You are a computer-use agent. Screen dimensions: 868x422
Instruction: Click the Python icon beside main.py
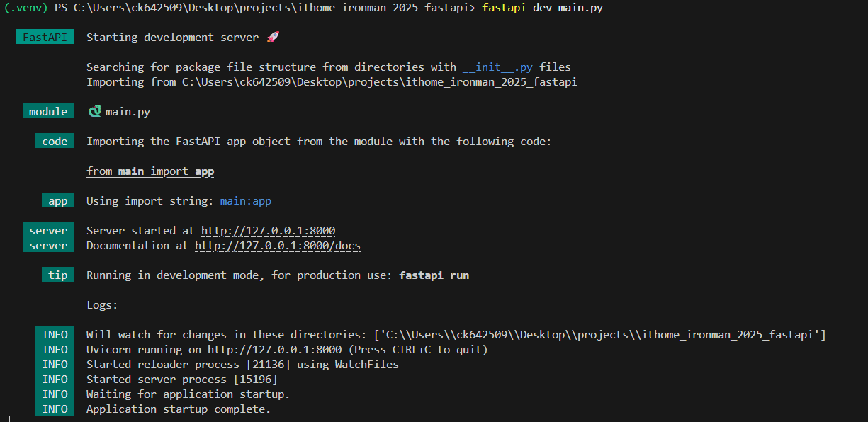[x=94, y=112]
